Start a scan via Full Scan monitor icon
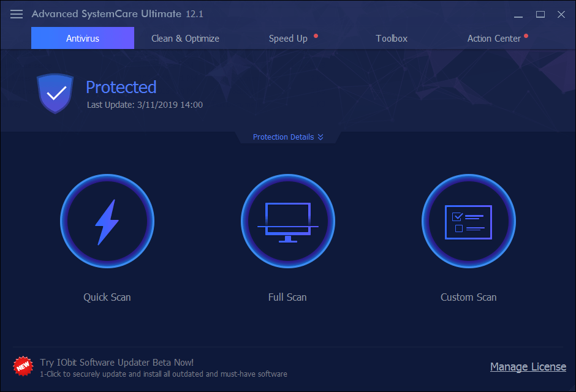The image size is (576, 392). (x=287, y=222)
